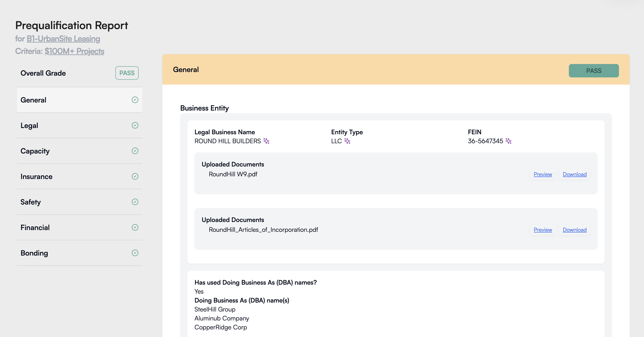Go to the Financial section

point(80,227)
